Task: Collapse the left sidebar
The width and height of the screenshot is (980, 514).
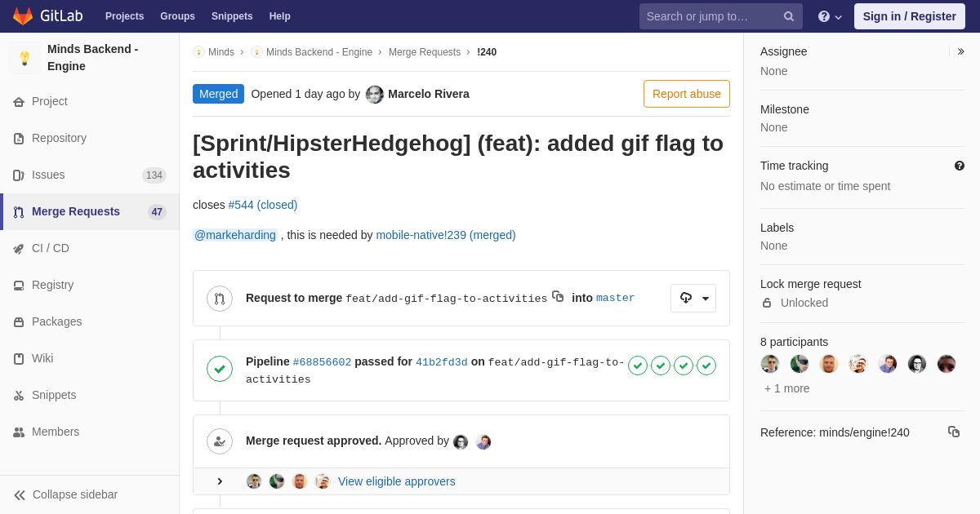Action: [65, 494]
